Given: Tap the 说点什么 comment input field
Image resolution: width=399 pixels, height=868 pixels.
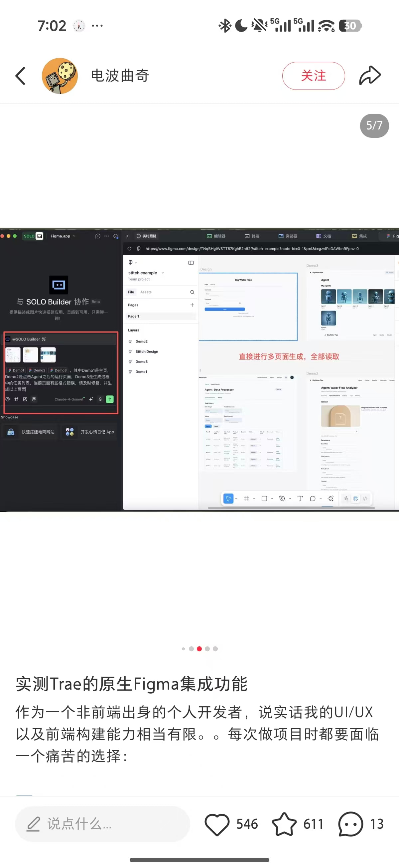Looking at the screenshot, I should point(102,824).
